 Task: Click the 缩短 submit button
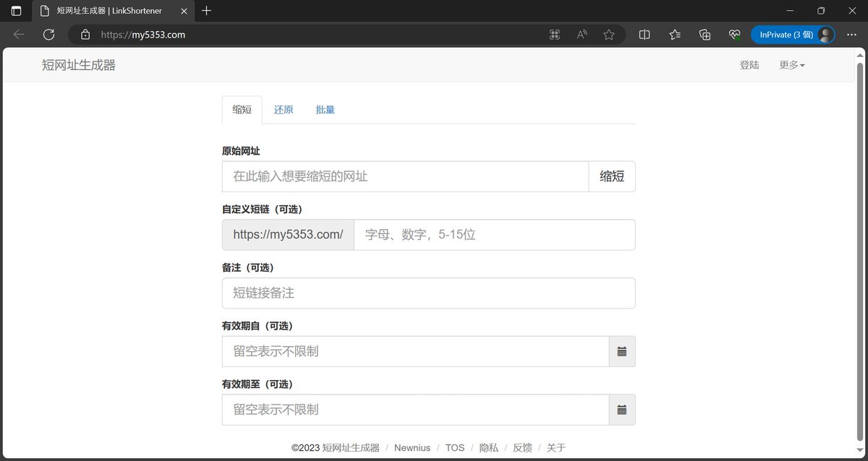coord(613,176)
